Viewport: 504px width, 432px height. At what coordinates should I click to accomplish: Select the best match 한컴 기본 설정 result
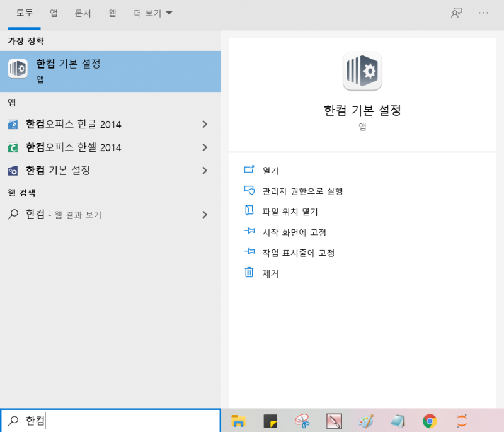coord(111,71)
